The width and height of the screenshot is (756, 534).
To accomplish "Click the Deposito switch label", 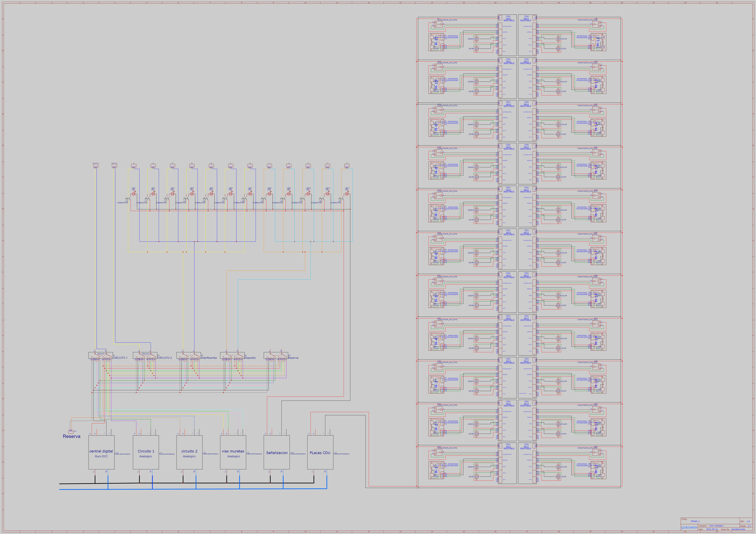I will (250, 358).
